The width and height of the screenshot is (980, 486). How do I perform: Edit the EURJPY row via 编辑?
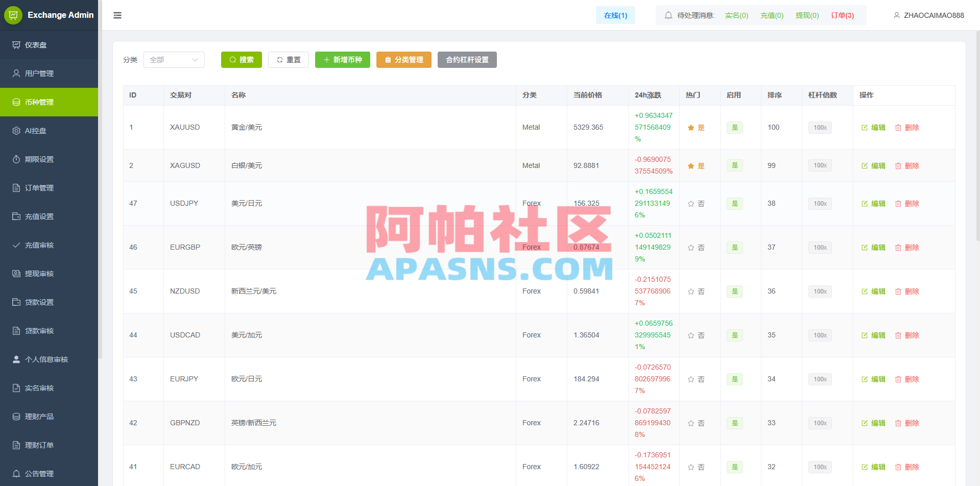873,379
